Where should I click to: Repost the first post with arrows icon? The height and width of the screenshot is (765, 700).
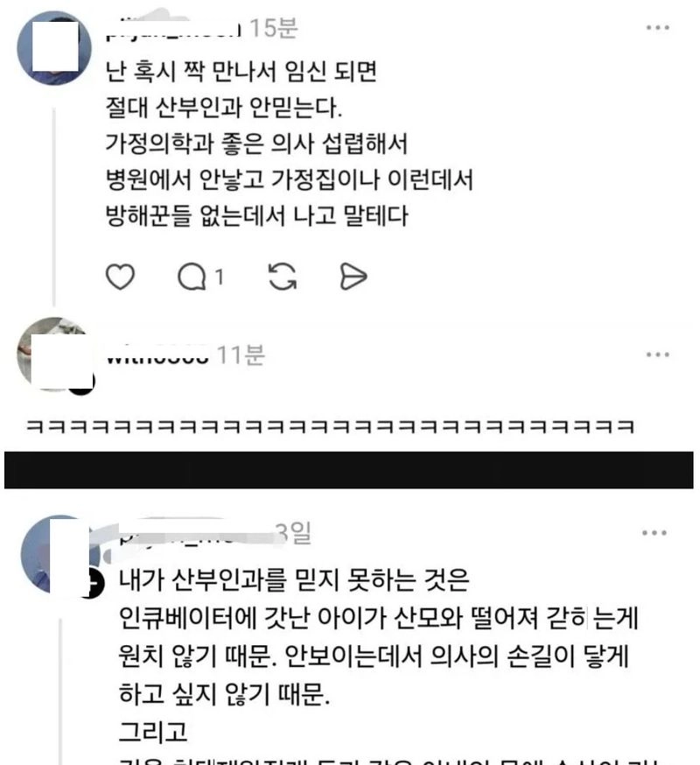click(x=283, y=277)
